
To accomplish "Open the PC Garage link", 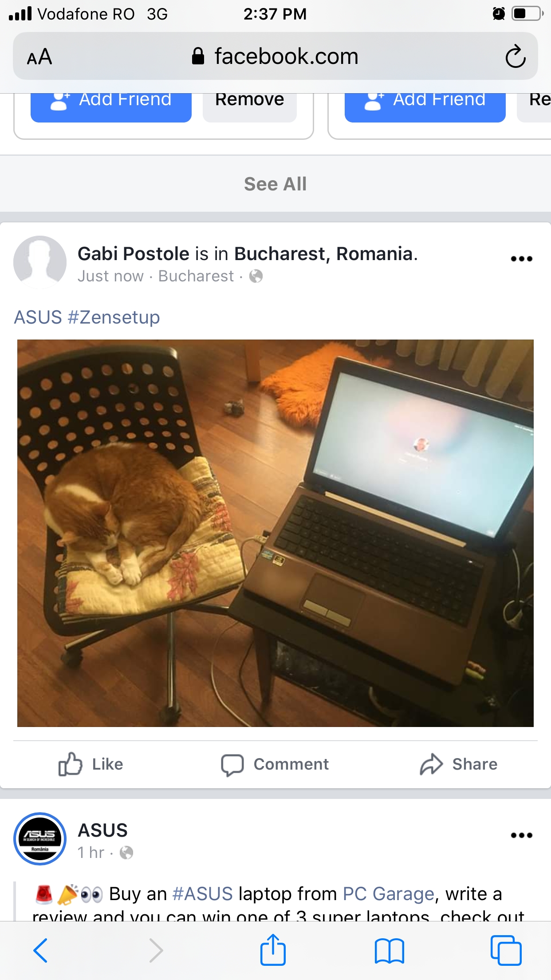I will 389,894.
